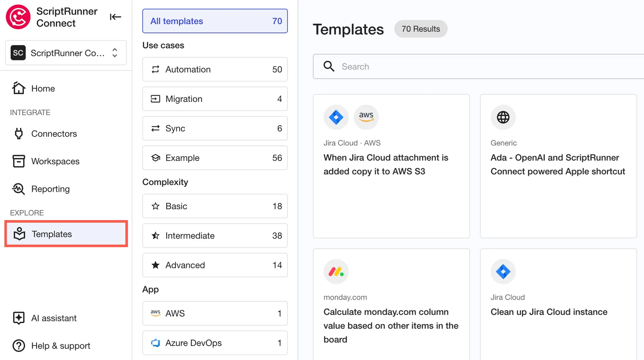Filter by Advanced complexity

(215, 265)
